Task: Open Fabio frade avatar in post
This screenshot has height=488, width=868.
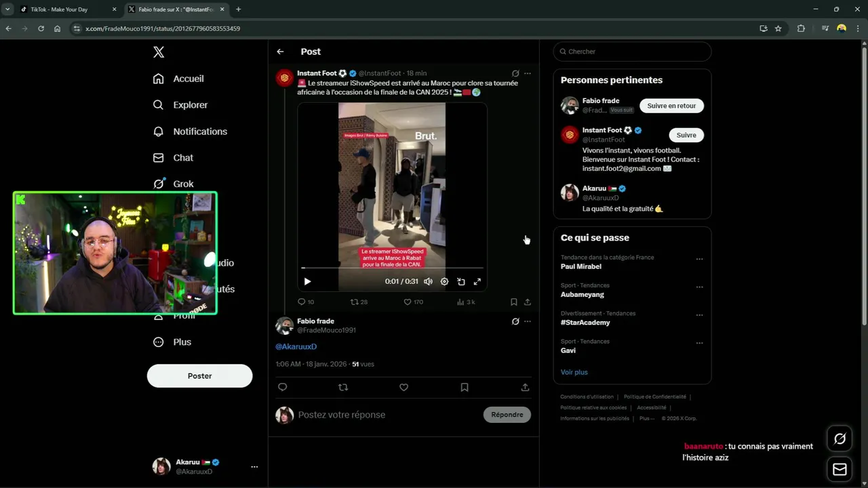Action: point(284,326)
